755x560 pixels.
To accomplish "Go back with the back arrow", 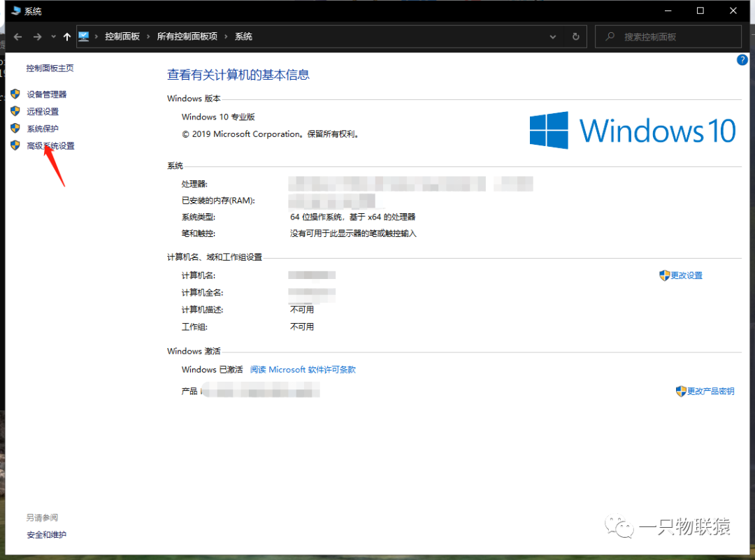I will coord(17,36).
